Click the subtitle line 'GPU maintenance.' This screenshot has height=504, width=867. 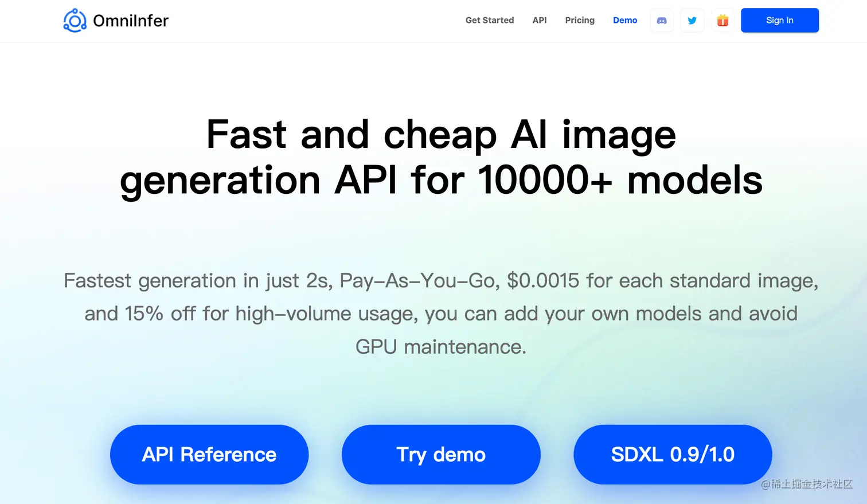(x=441, y=347)
